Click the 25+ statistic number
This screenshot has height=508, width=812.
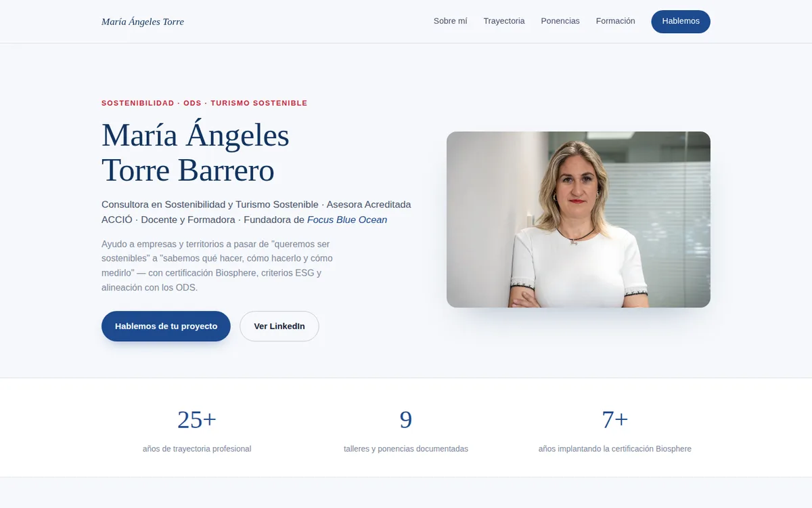(x=197, y=420)
